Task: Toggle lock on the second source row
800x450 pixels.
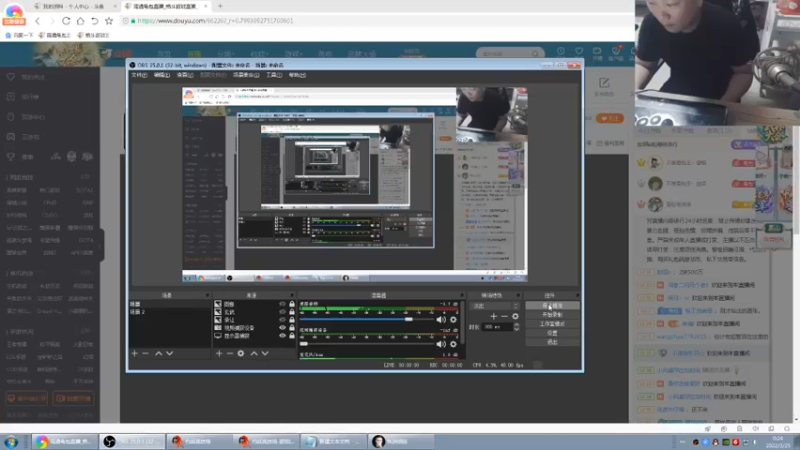Action: (x=292, y=312)
